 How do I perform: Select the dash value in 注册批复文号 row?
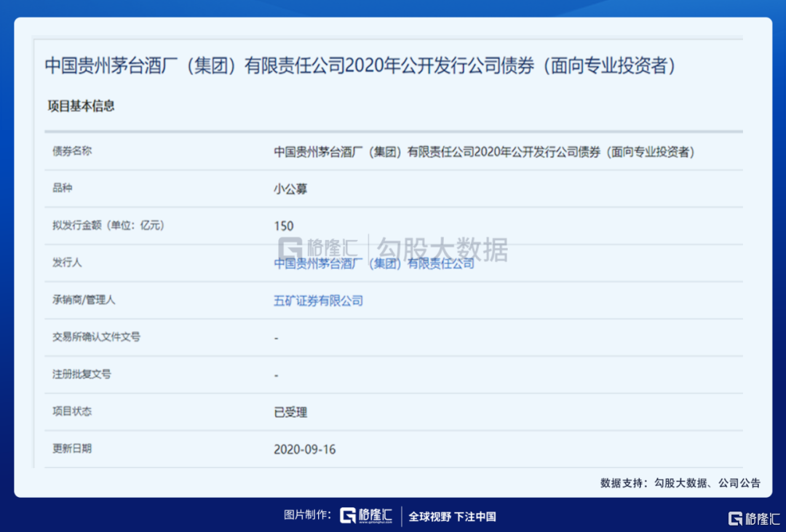277,376
